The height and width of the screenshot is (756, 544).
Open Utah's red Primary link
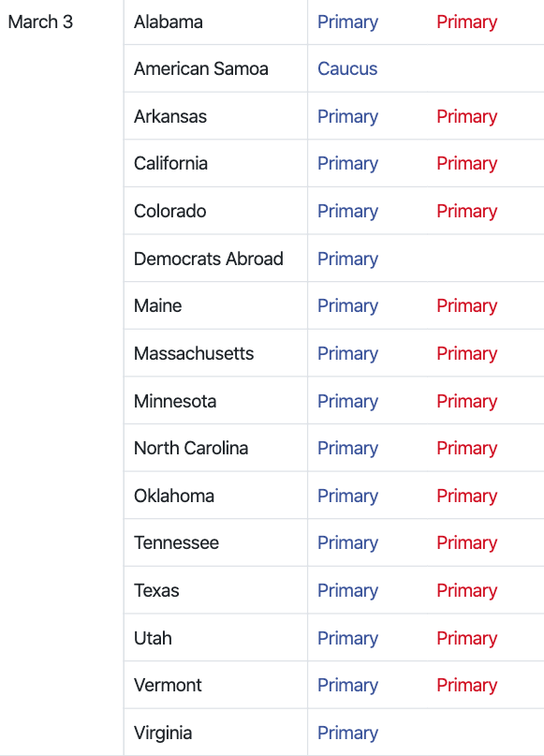466,638
